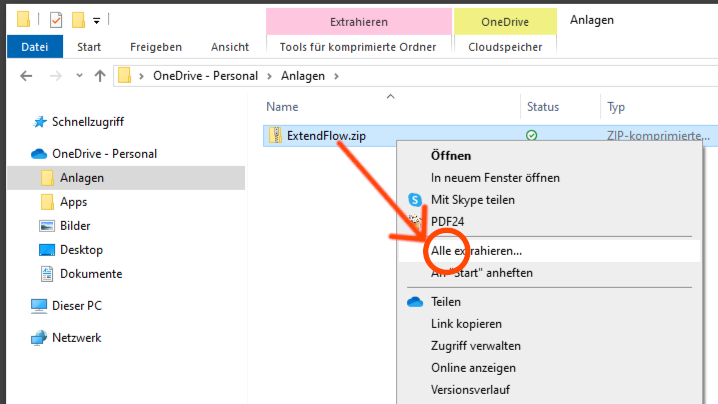The image size is (718, 404).
Task: Expand the chevron after Anlagen in the address bar
Action: (x=336, y=76)
